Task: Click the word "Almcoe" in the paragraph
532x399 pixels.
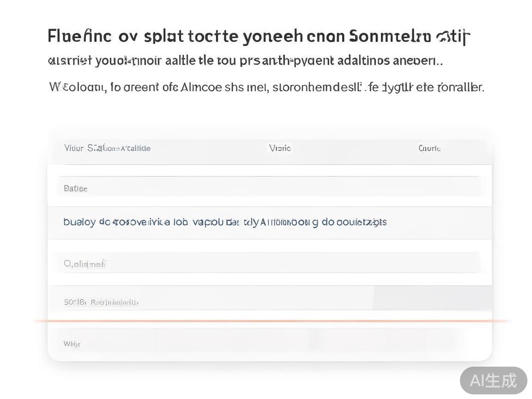Action: pos(202,87)
